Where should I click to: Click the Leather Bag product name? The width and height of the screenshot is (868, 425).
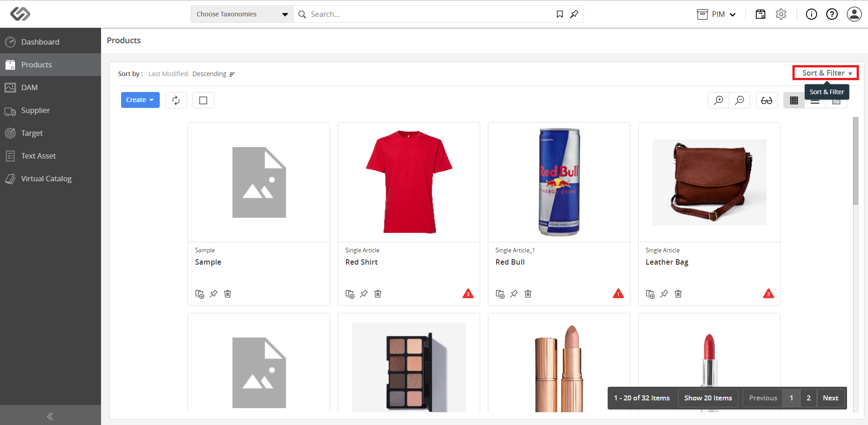click(667, 262)
